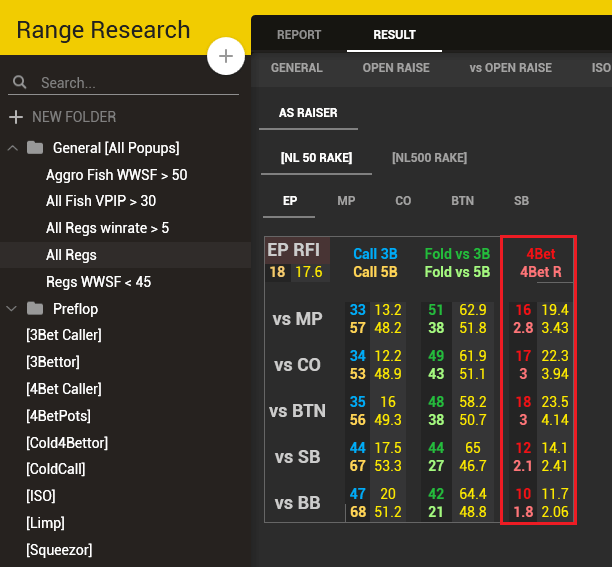Toggle the Preflop folder chevron
This screenshot has width=612, height=567.
tap(12, 309)
